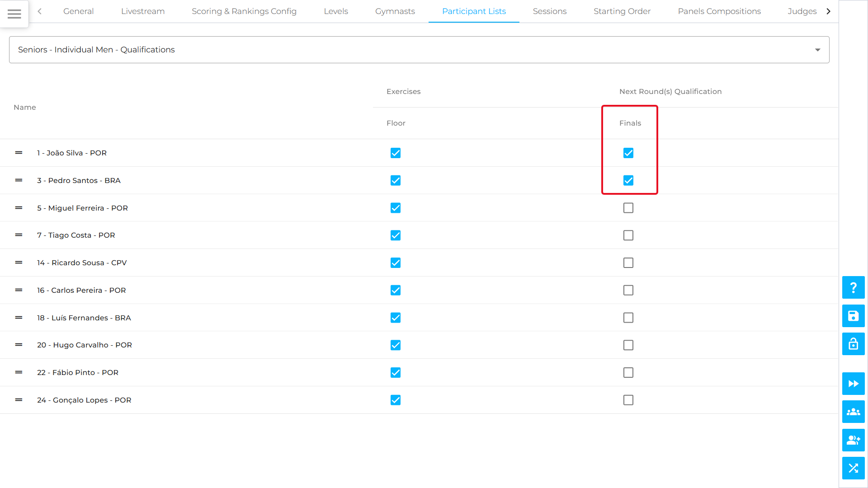Click the right tab scroll arrow
Image resolution: width=868 pixels, height=488 pixels.
(828, 11)
